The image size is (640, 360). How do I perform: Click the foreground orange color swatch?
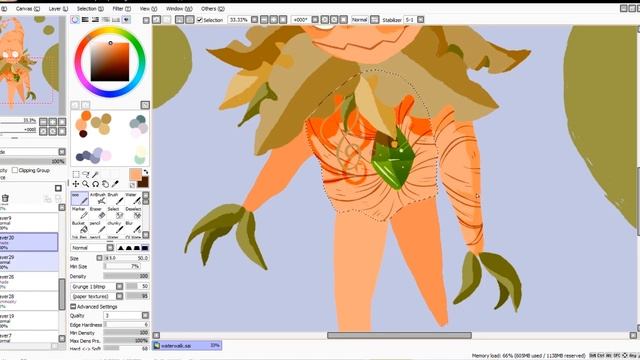(135, 173)
